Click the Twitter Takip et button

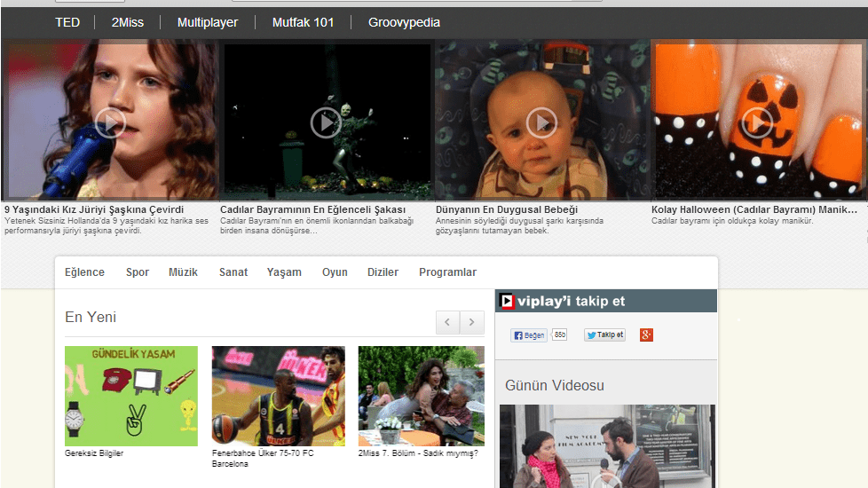point(604,335)
